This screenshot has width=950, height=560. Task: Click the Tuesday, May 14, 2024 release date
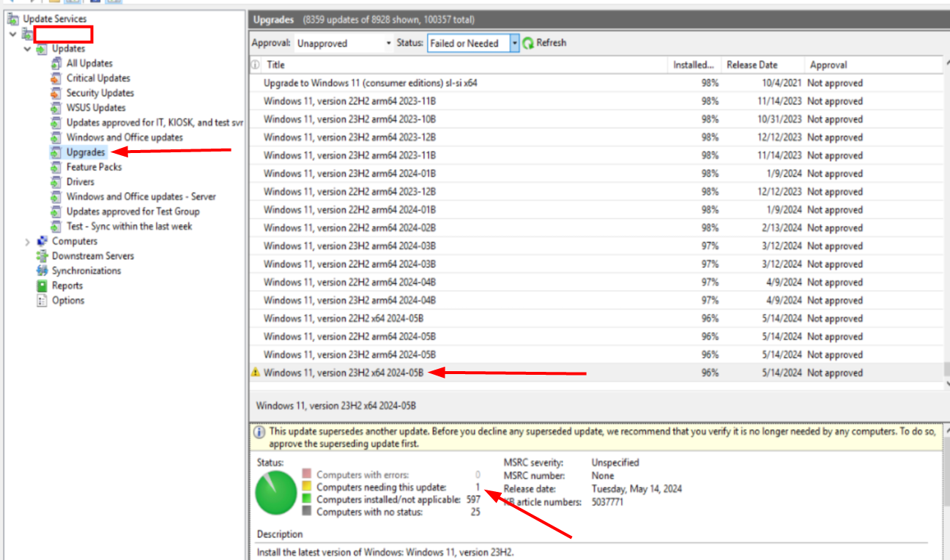tap(637, 488)
